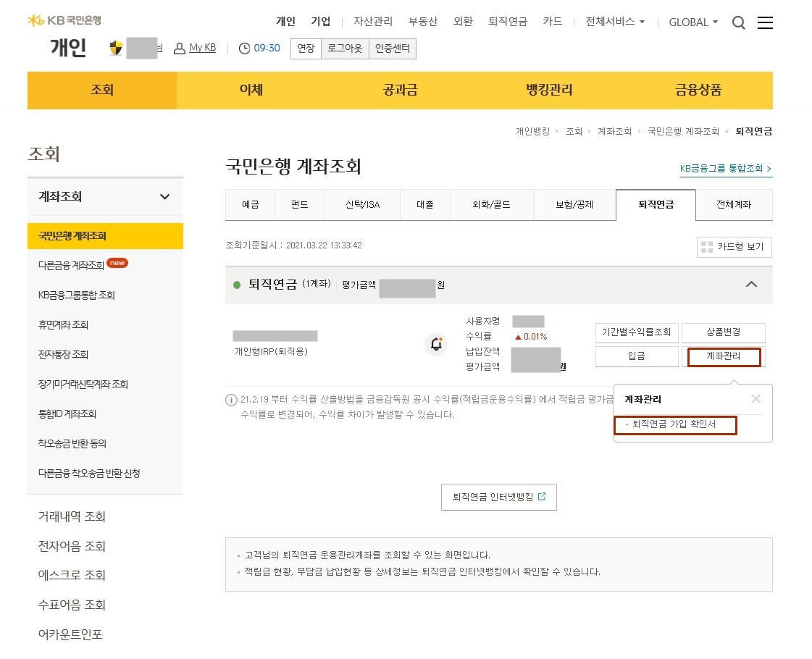Open the GLOBAL language dropdown

(x=693, y=22)
